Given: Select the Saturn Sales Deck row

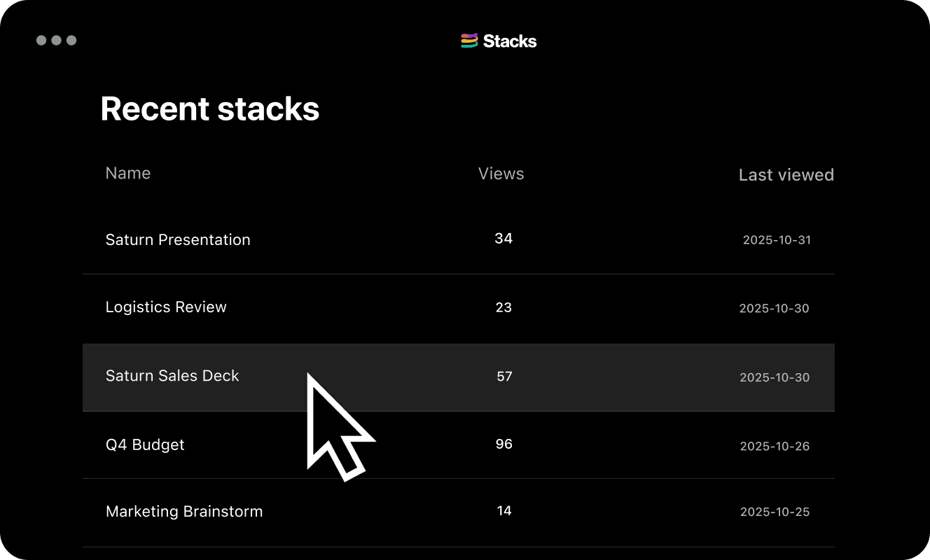Looking at the screenshot, I should (172, 376).
